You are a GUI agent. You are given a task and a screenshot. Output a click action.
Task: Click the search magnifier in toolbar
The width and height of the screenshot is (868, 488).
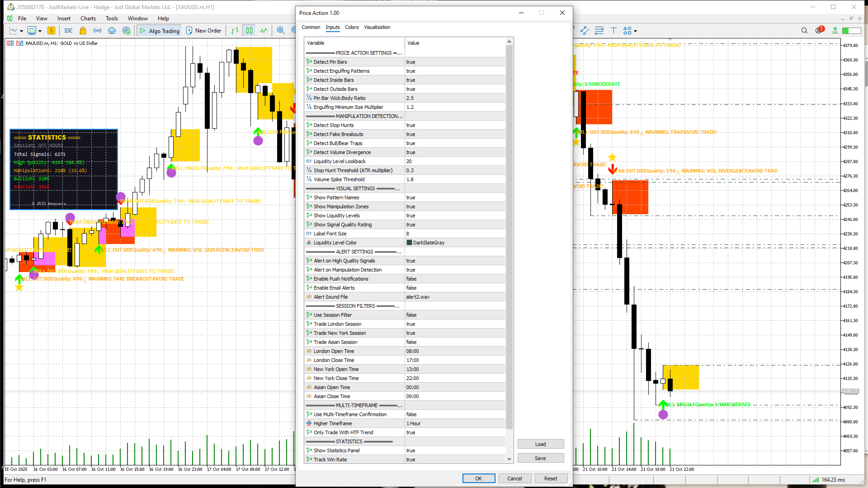pyautogui.click(x=804, y=31)
